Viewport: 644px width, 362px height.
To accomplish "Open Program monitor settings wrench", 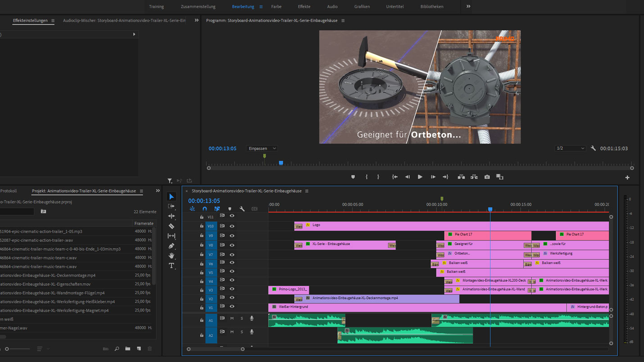I will (594, 148).
